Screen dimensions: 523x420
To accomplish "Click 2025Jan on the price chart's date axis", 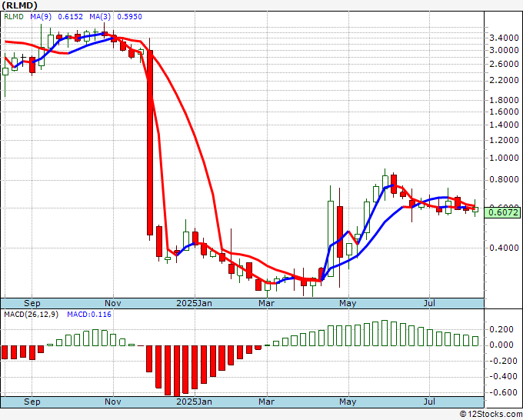I will [194, 303].
